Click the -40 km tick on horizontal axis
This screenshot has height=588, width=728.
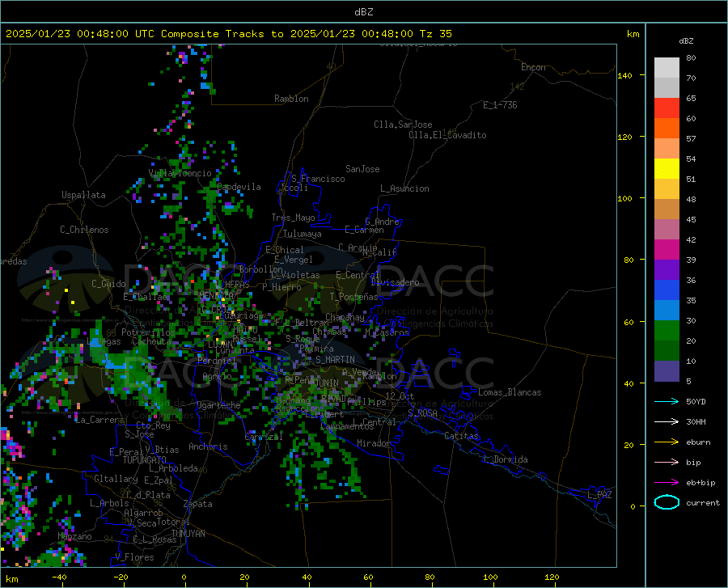coord(59,577)
